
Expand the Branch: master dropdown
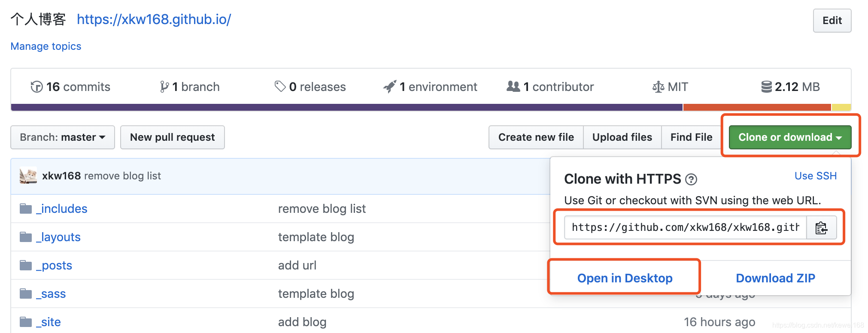tap(63, 137)
